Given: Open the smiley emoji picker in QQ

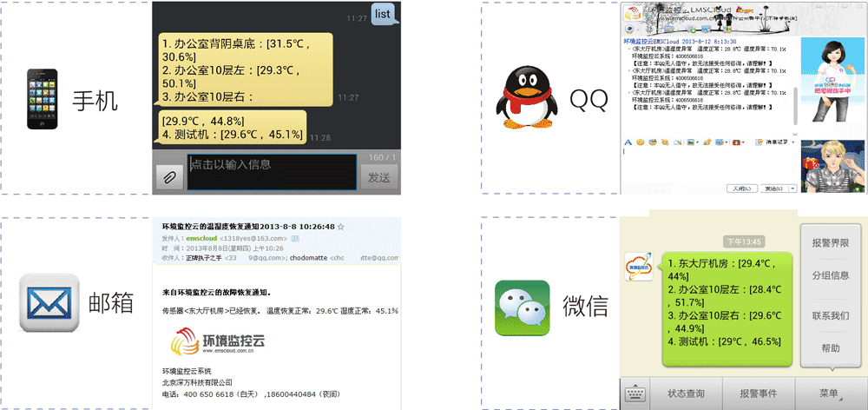Looking at the screenshot, I should point(641,142).
